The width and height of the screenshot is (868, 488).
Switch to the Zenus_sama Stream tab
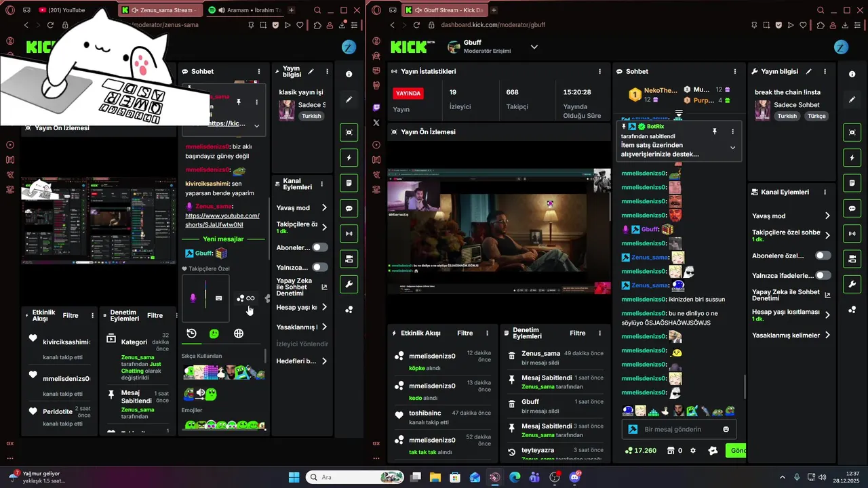[160, 10]
